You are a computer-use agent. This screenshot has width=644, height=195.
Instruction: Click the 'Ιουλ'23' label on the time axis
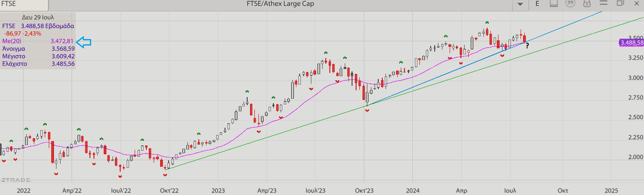(315, 191)
